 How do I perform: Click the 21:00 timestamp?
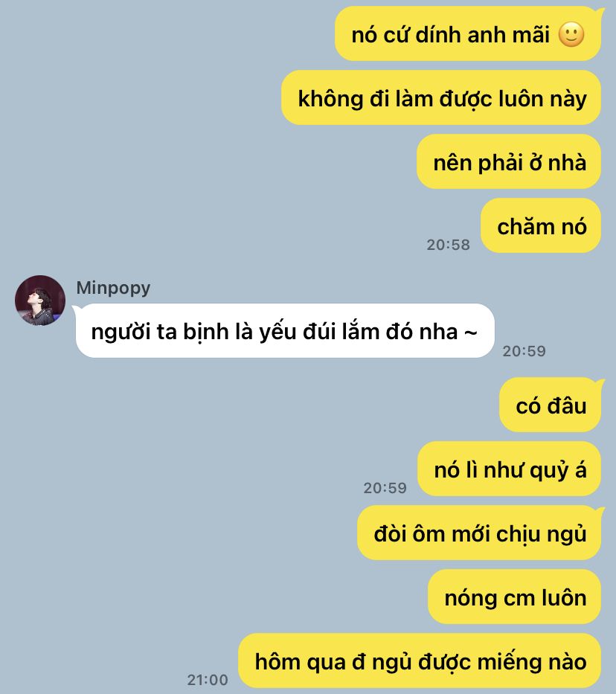click(x=208, y=680)
